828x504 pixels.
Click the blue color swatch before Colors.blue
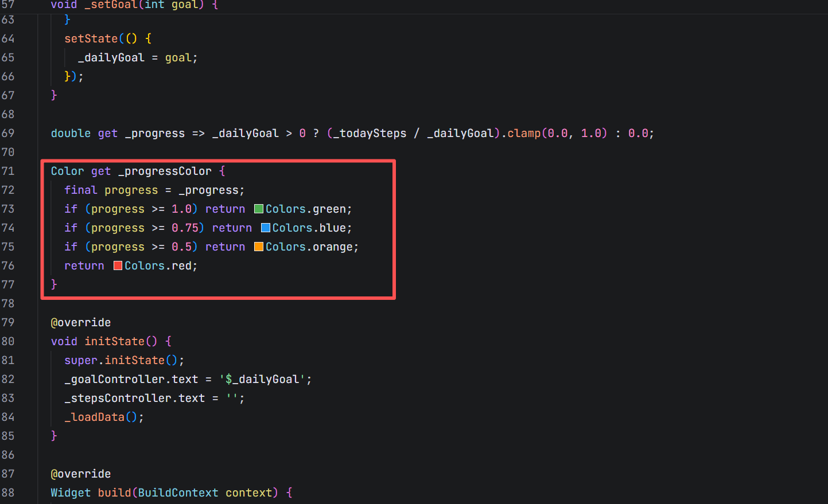(266, 228)
